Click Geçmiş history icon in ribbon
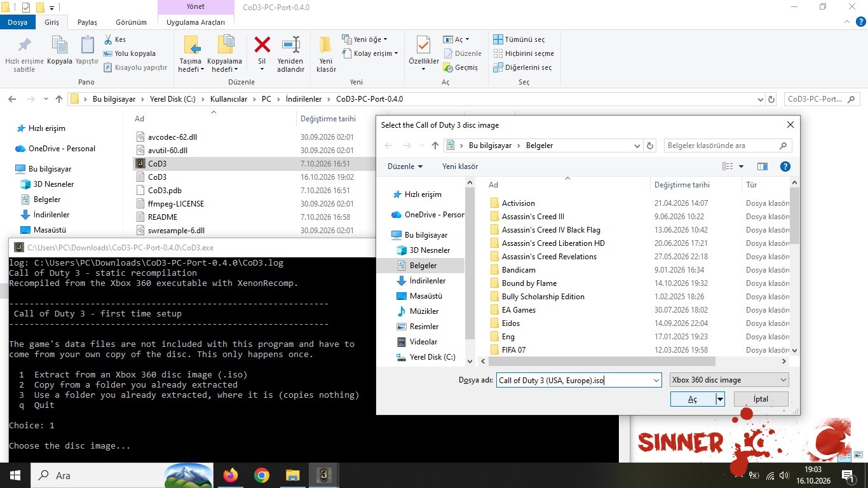 pos(449,67)
